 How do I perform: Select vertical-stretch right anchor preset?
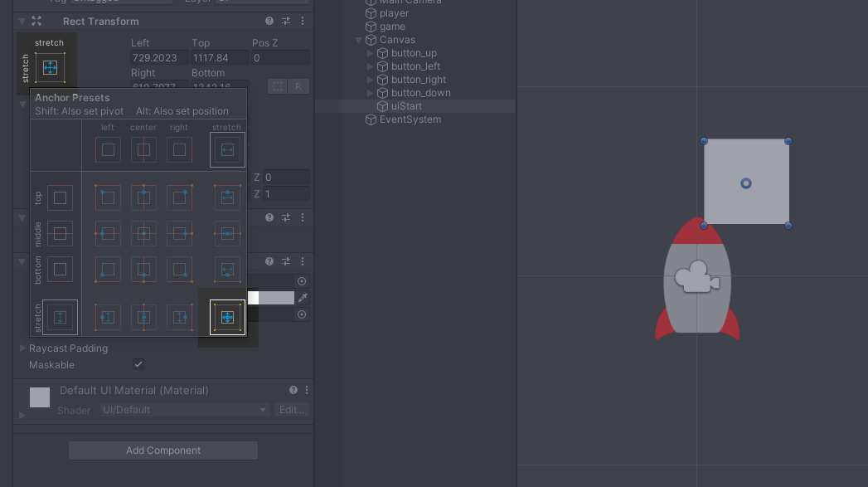pyautogui.click(x=179, y=318)
